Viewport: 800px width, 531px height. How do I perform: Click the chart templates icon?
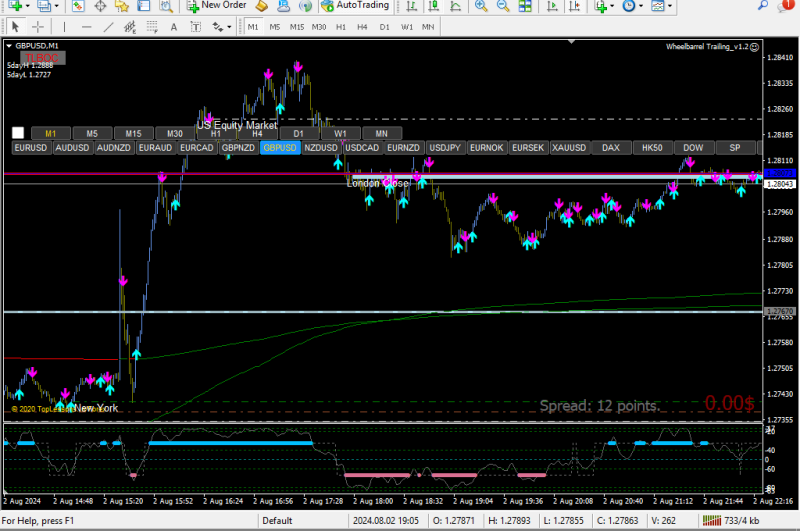click(658, 6)
